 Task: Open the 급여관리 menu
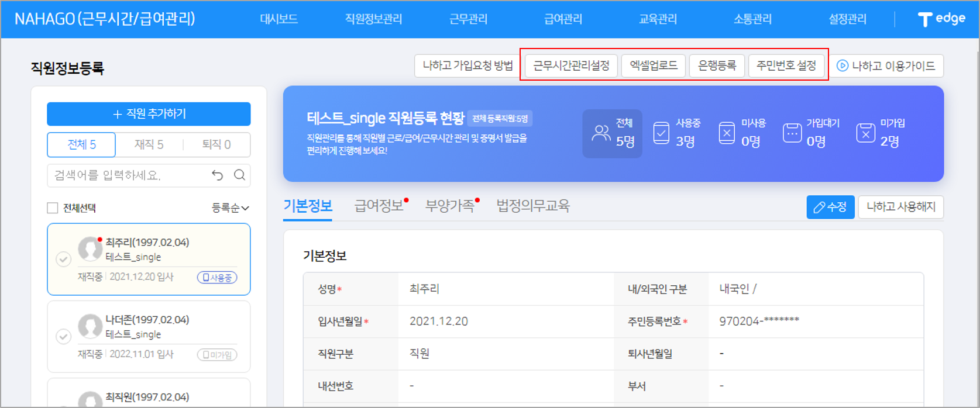click(563, 19)
